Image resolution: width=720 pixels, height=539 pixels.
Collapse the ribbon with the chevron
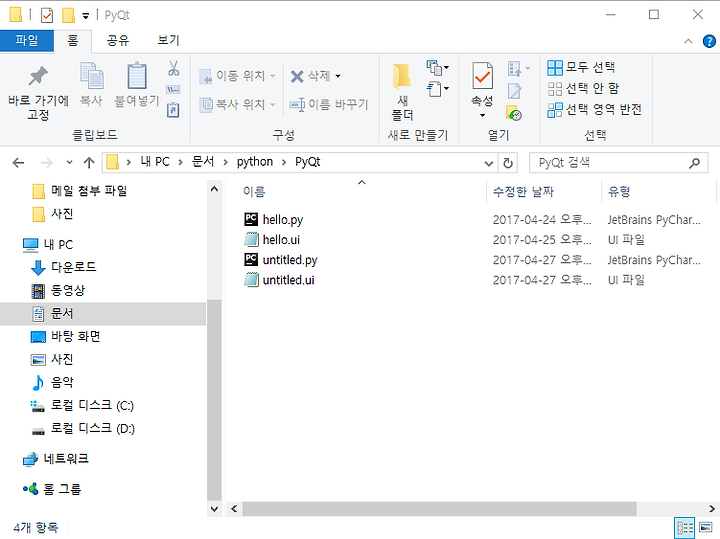[x=688, y=41]
